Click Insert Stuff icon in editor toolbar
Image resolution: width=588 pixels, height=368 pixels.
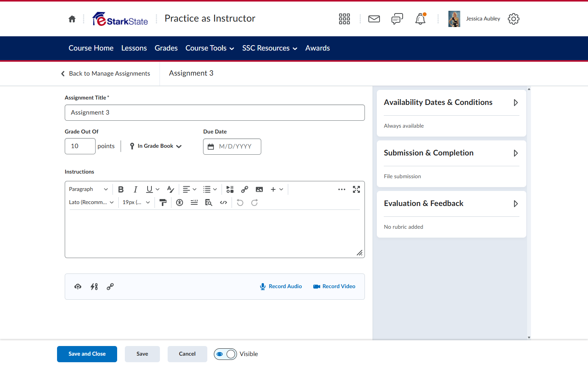point(230,189)
